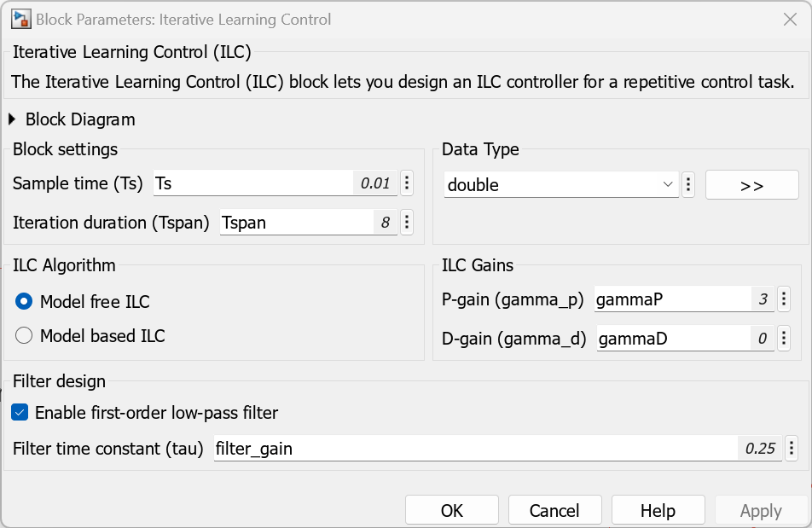The height and width of the screenshot is (528, 812).
Task: Click the Filter time constant options dots
Action: (792, 448)
